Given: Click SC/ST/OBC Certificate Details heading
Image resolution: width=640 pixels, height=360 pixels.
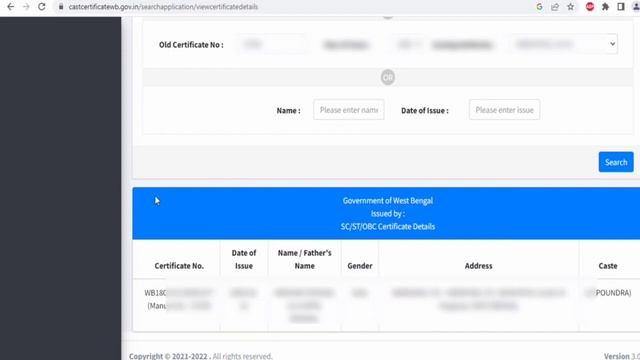Looking at the screenshot, I should pos(388,227).
